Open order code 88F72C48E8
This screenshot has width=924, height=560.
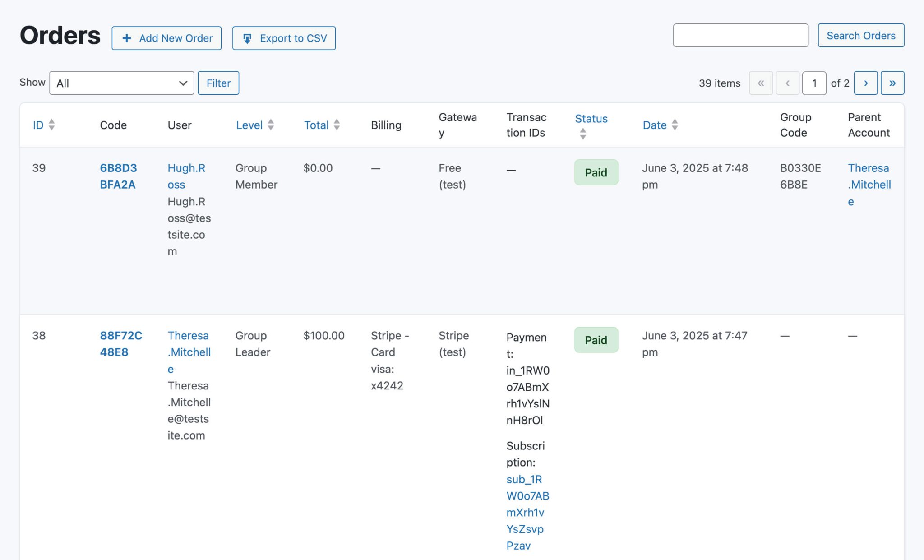(121, 344)
